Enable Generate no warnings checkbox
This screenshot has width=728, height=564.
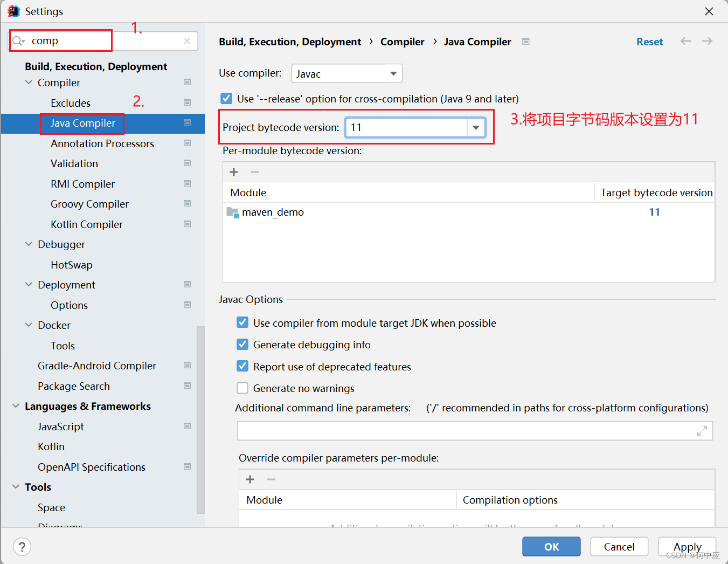coord(242,388)
